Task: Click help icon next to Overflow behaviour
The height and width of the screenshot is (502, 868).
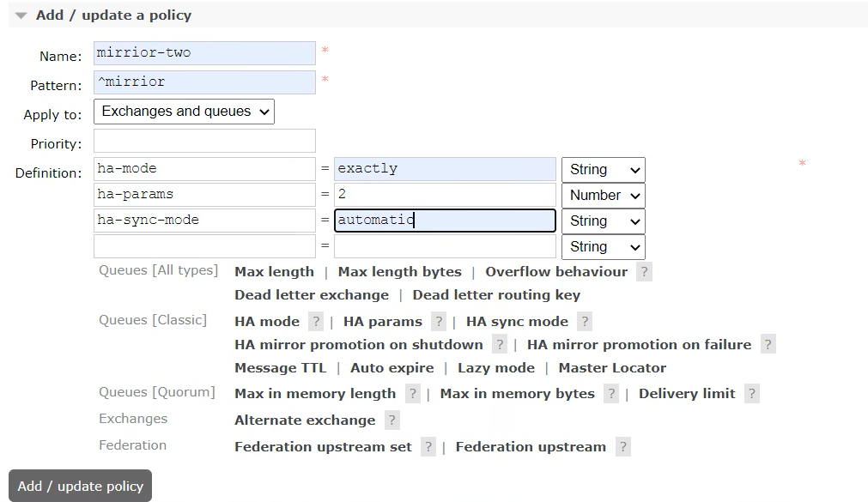Action: (x=644, y=272)
